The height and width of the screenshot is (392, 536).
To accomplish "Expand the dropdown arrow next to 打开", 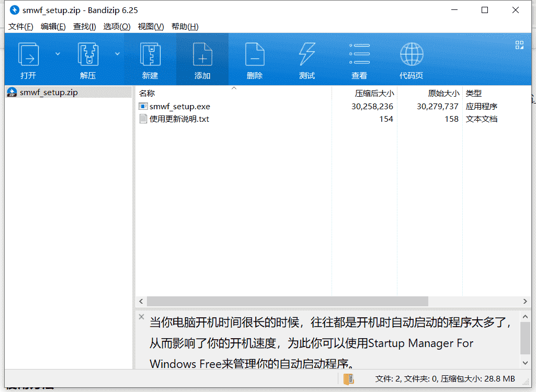I will (x=58, y=54).
